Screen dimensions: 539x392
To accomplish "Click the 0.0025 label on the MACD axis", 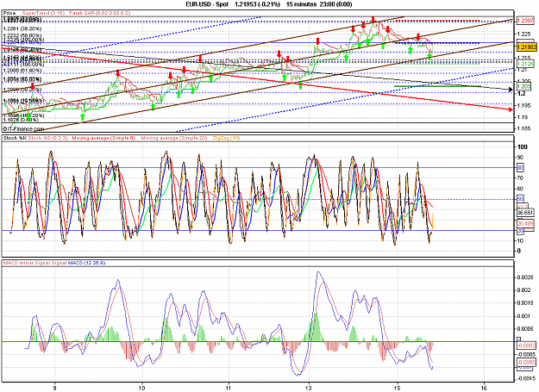I will 525,277.
